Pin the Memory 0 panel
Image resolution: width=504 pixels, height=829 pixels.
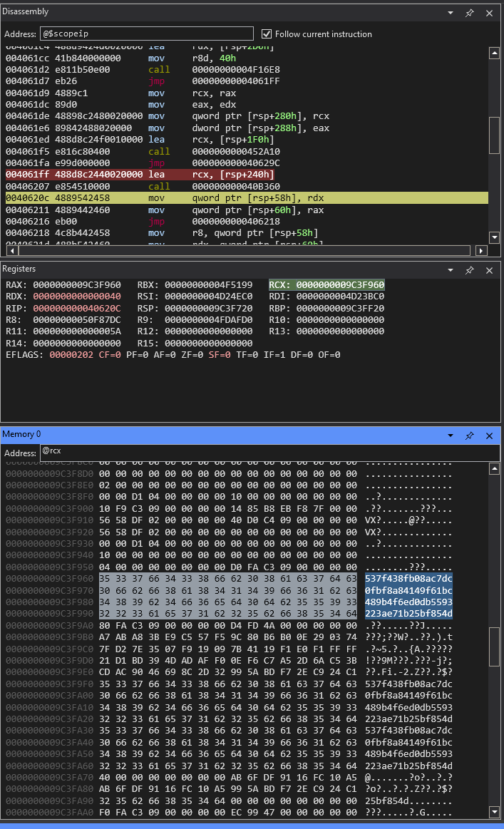469,435
